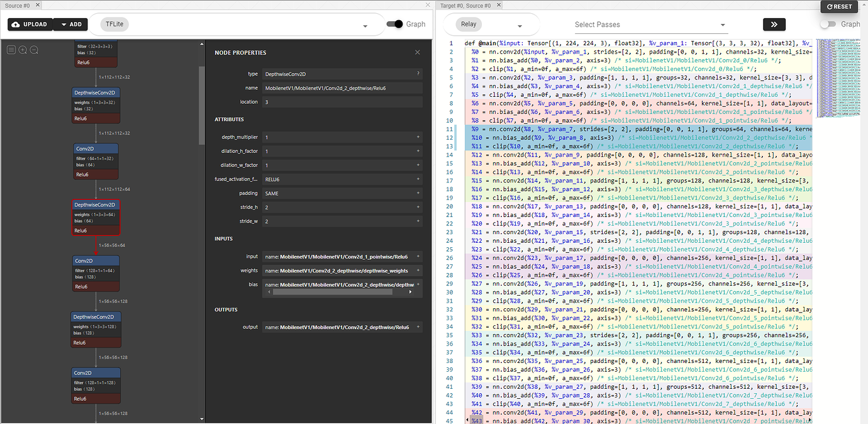The width and height of the screenshot is (868, 424).
Task: Click the cloud icon on the UPLOAD button
Action: click(x=17, y=24)
